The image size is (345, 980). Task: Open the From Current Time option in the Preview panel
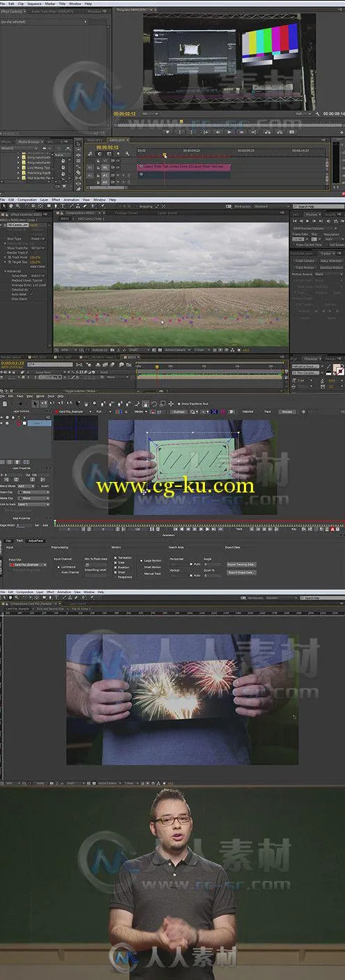307,245
